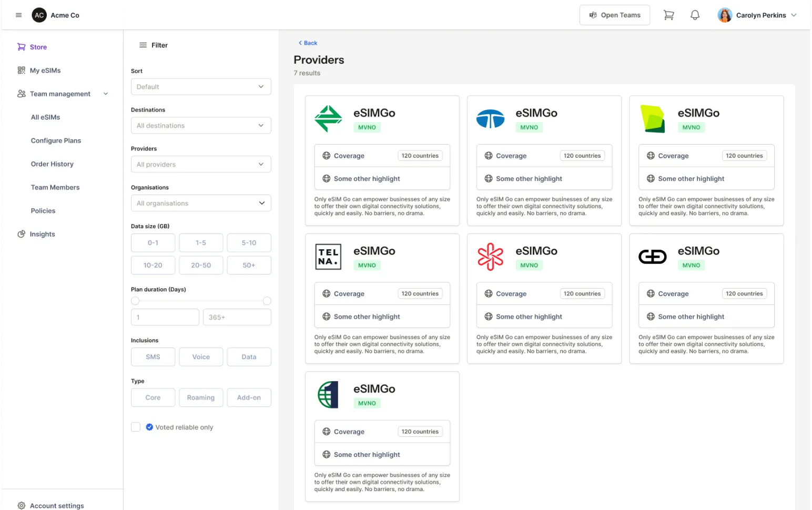Open Order History in the sidebar
This screenshot has width=812, height=510.
(52, 164)
